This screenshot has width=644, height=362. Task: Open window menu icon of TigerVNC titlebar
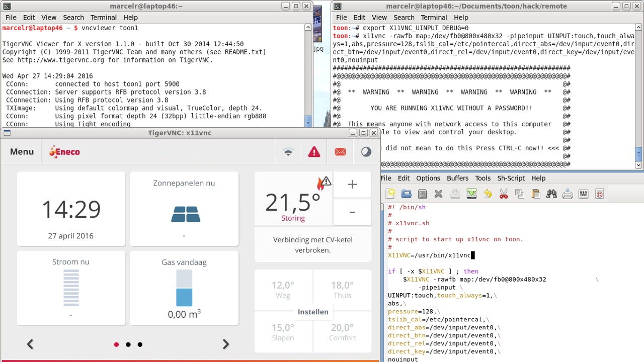click(7, 133)
